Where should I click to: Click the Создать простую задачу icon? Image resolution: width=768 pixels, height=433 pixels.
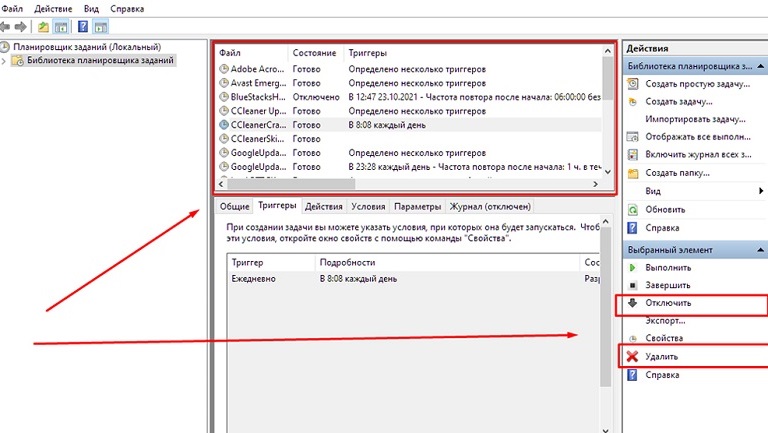(632, 84)
